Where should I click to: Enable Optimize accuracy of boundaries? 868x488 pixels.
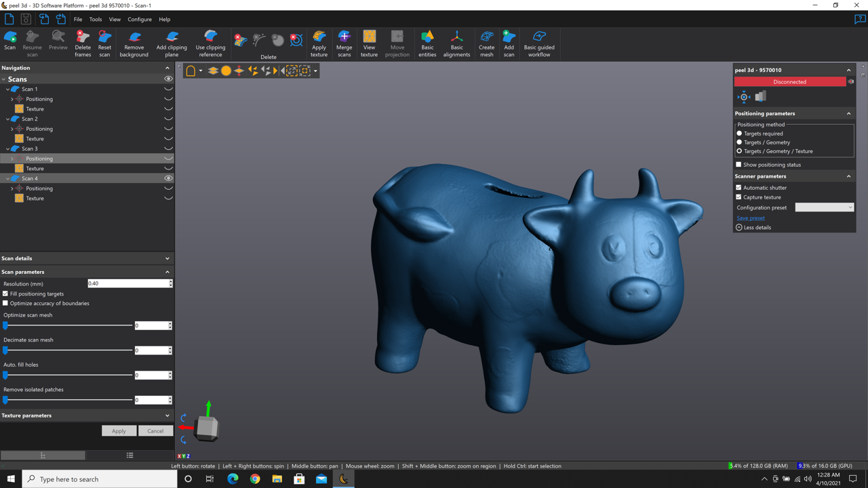[x=5, y=304]
